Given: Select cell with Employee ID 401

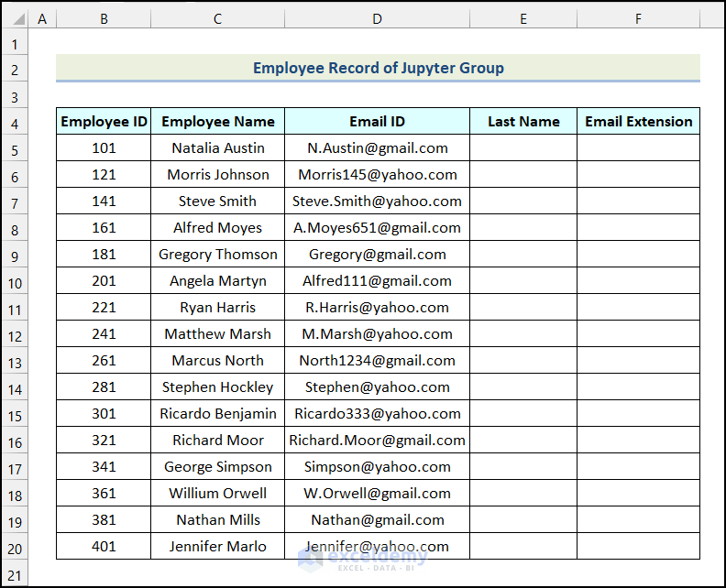Looking at the screenshot, I should pyautogui.click(x=104, y=547).
